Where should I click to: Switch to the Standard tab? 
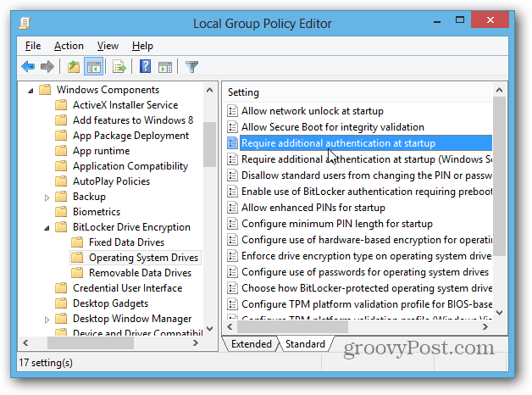click(x=305, y=344)
